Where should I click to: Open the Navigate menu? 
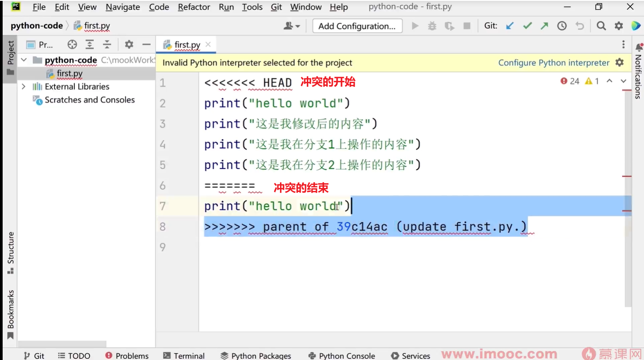point(123,7)
